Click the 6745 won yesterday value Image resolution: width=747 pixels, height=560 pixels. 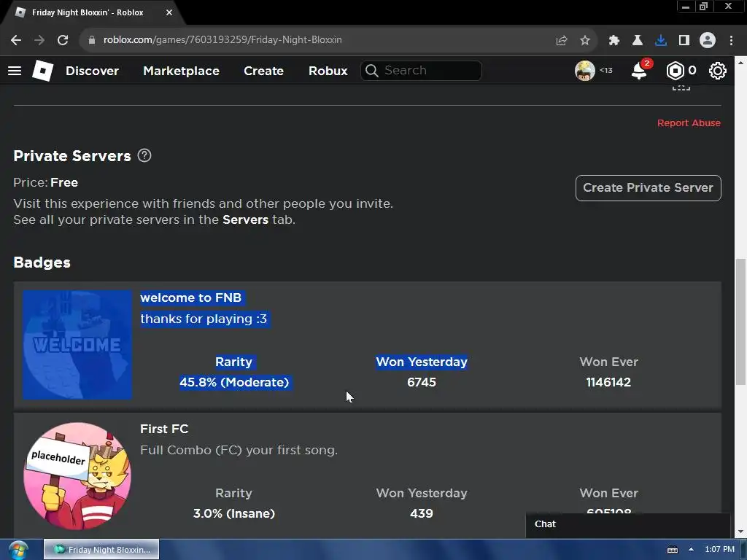(x=421, y=382)
